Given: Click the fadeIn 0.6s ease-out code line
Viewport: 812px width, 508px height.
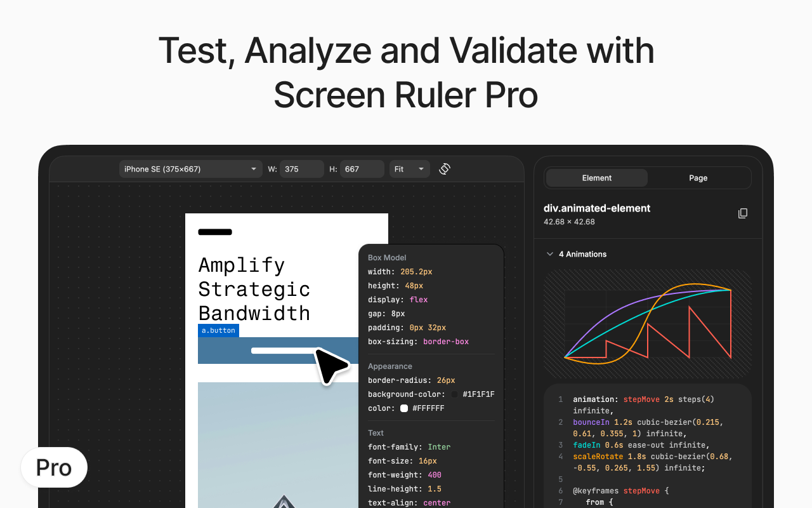Looking at the screenshot, I should (641, 445).
